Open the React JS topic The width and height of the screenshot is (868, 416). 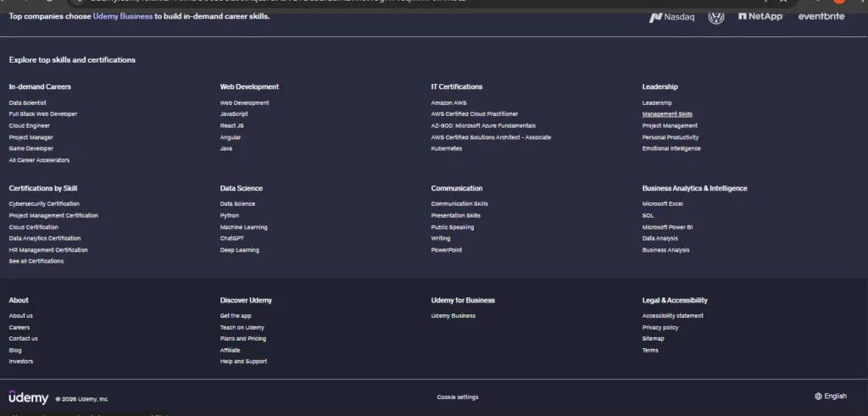point(232,125)
